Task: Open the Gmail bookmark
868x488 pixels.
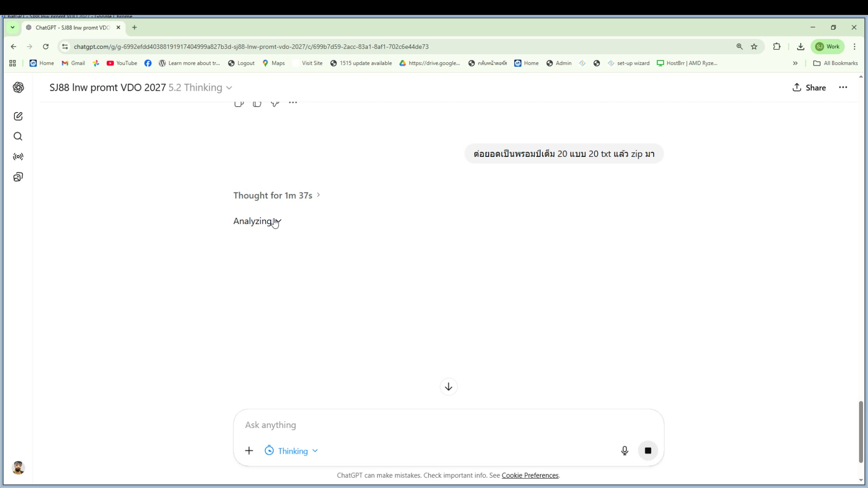Action: tap(73, 63)
